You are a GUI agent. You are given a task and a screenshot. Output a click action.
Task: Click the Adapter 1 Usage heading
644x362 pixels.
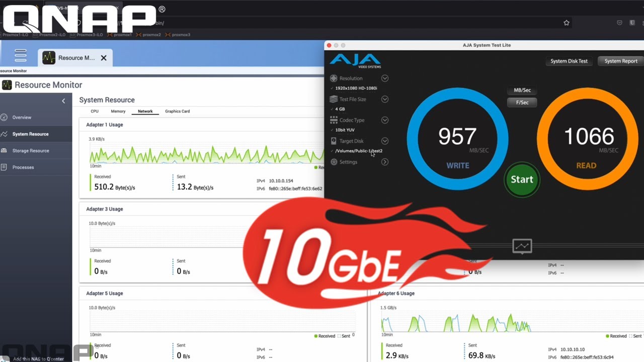pyautogui.click(x=105, y=125)
